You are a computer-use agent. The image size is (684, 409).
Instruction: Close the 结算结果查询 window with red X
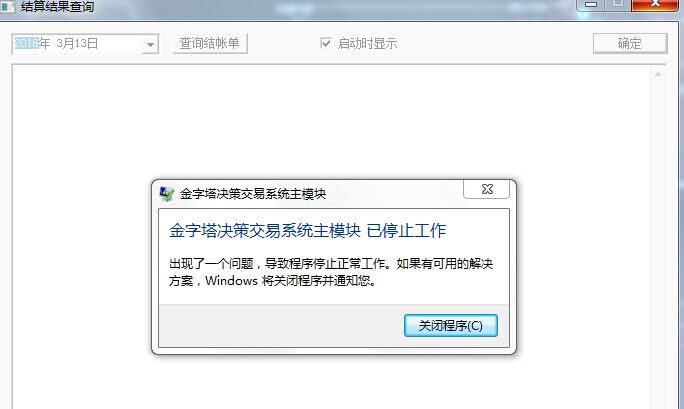click(656, 4)
